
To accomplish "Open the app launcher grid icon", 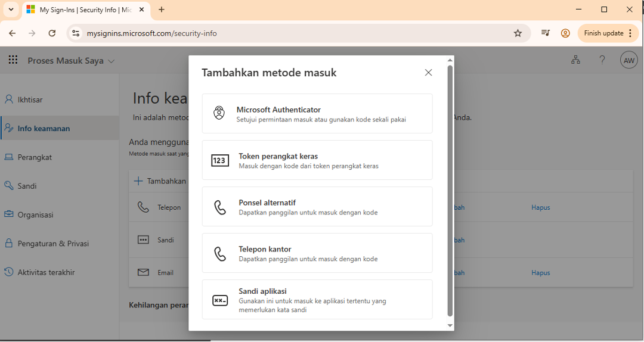I will point(13,60).
